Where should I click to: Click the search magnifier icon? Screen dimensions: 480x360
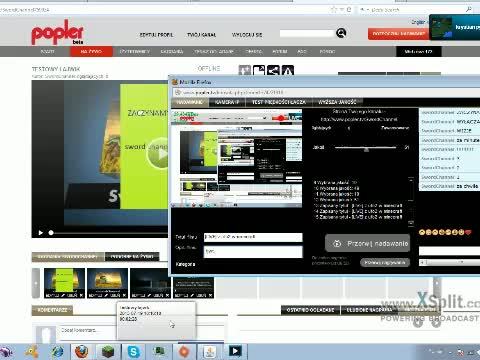click(341, 33)
